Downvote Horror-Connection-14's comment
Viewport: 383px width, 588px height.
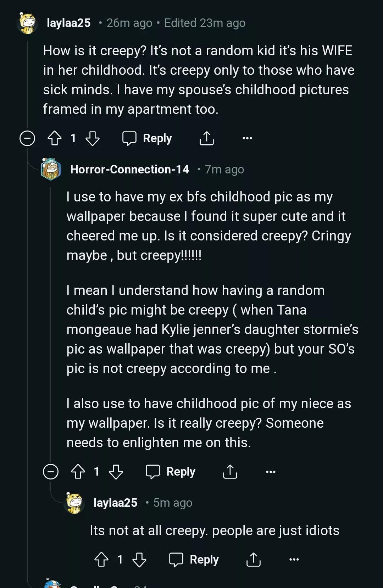(116, 472)
